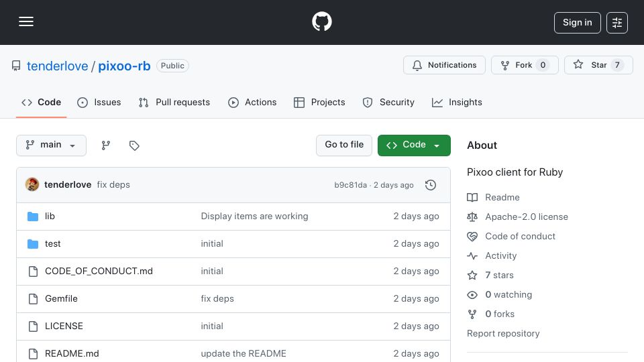The height and width of the screenshot is (362, 644).
Task: Open the test folder
Action: [52, 244]
